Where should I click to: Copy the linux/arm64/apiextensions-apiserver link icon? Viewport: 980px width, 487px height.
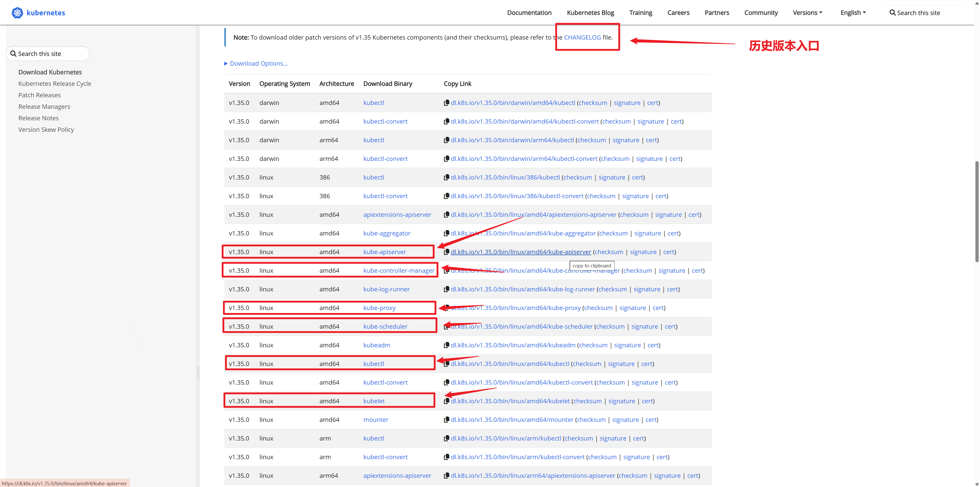(446, 476)
